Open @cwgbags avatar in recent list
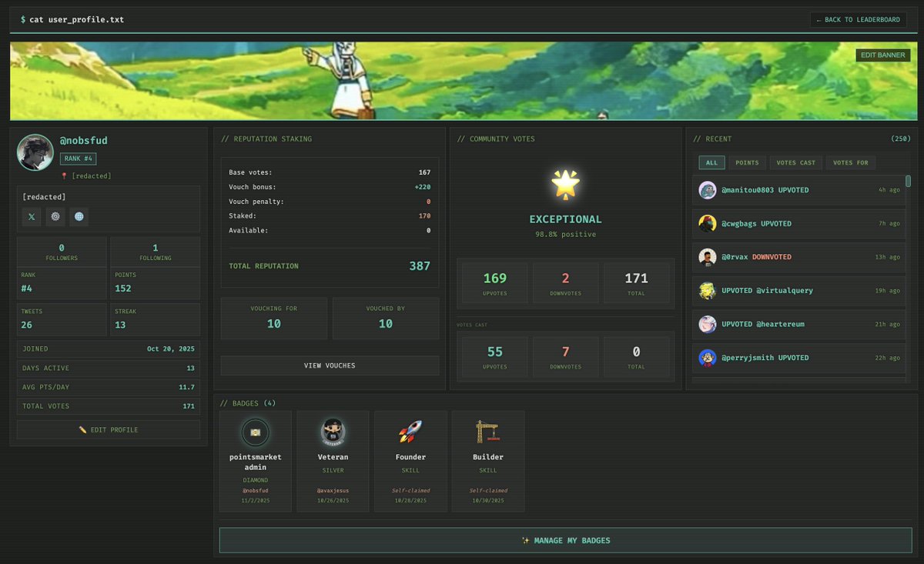This screenshot has height=564, width=924. 708,224
